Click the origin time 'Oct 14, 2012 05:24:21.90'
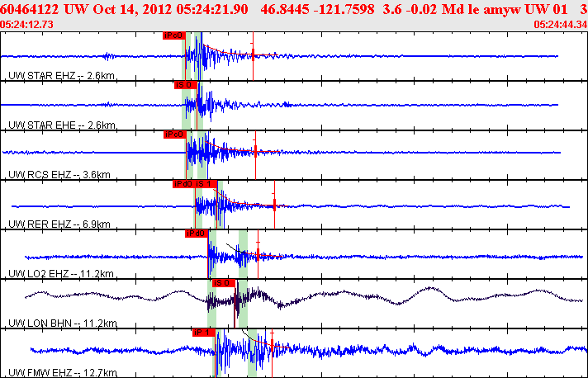The image size is (588, 378). (x=171, y=9)
